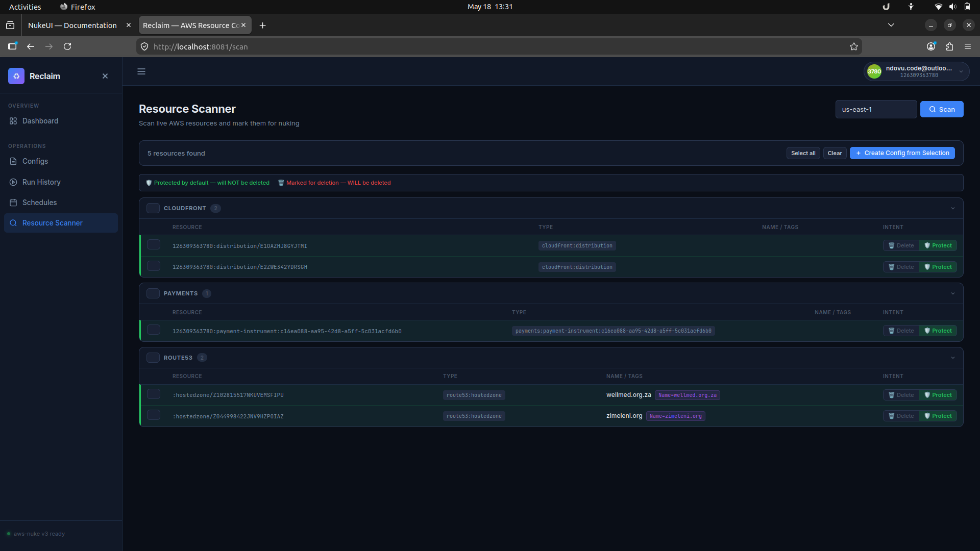The image size is (980, 551).
Task: Mark payment-instrument for Delete
Action: tap(901, 331)
